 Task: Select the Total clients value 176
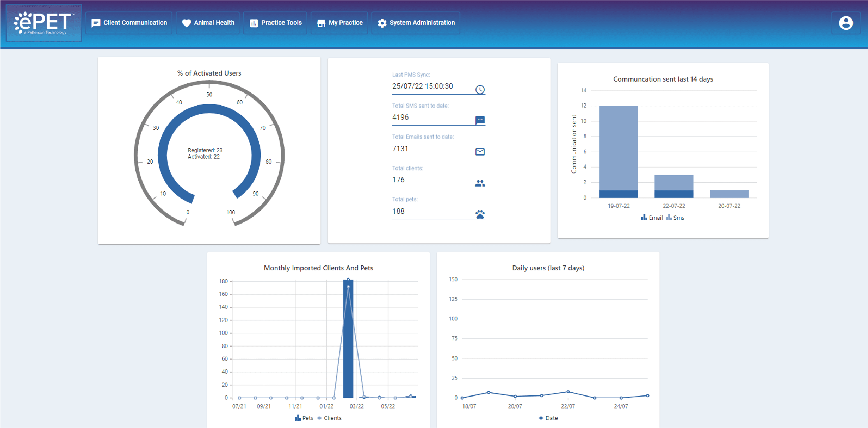[x=398, y=180]
